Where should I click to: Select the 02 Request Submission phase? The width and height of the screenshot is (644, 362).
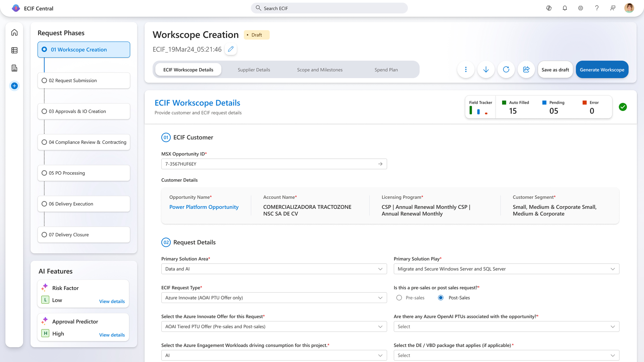coord(84,80)
